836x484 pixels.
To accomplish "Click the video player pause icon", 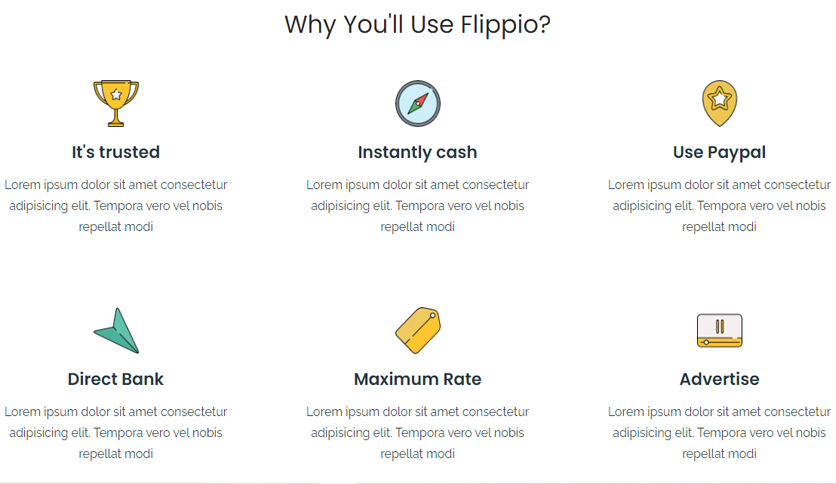I will 719,330.
